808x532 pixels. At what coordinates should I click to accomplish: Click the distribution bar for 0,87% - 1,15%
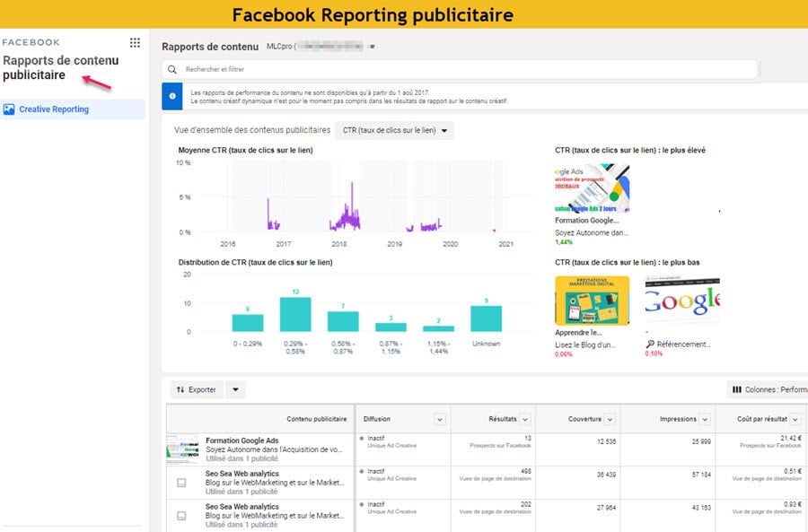click(391, 327)
